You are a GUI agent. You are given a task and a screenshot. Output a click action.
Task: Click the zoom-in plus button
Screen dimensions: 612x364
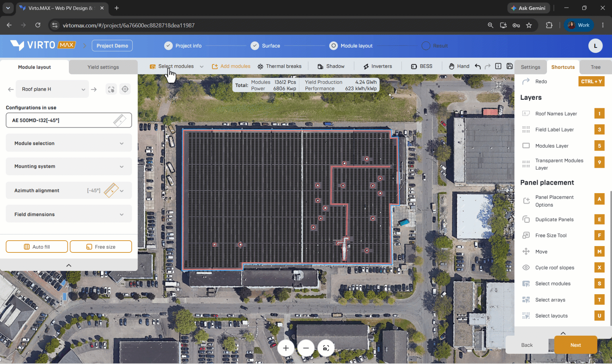coord(286,348)
